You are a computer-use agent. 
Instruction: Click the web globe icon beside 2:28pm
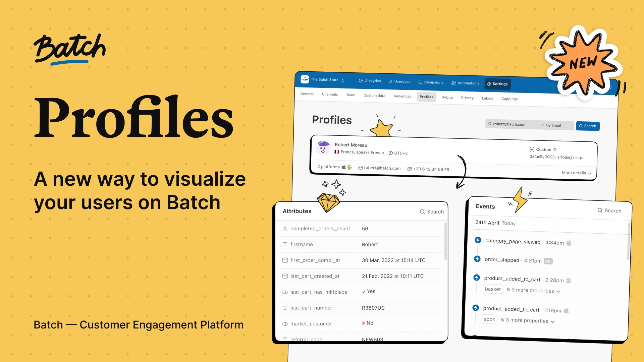568,281
